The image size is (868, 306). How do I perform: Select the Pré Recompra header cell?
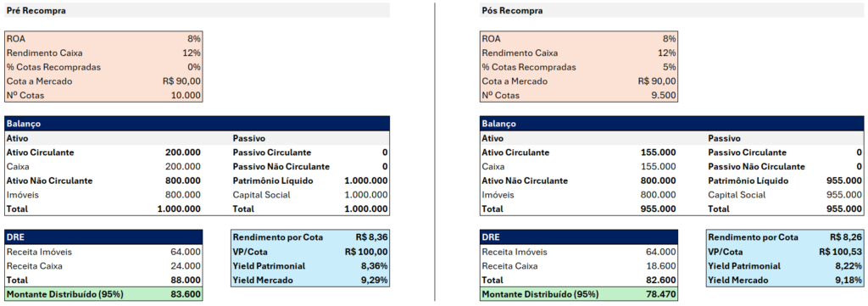pyautogui.click(x=197, y=10)
